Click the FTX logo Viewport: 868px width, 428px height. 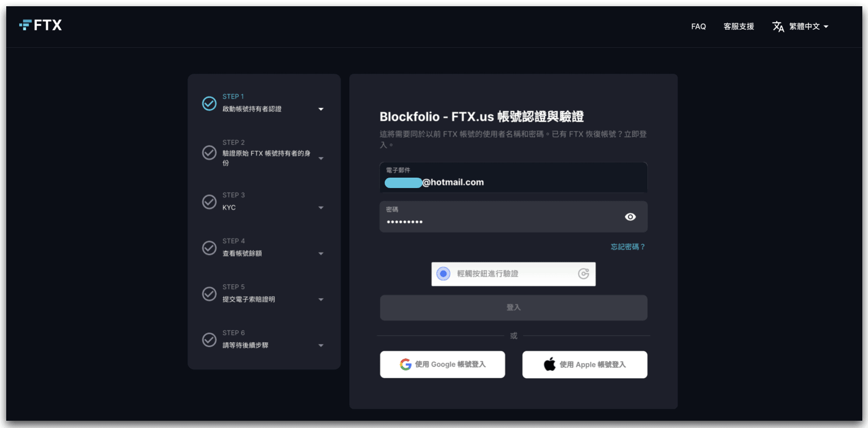[40, 25]
